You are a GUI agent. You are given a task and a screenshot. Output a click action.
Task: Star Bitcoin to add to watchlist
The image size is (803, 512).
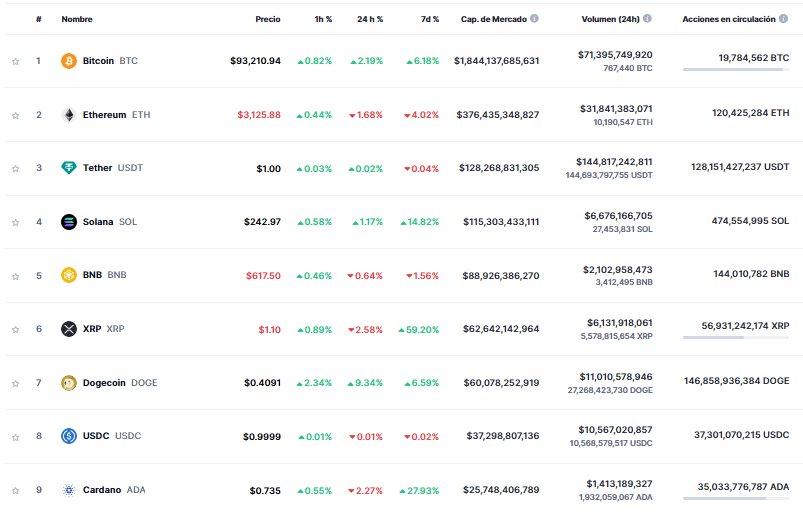[x=15, y=61]
